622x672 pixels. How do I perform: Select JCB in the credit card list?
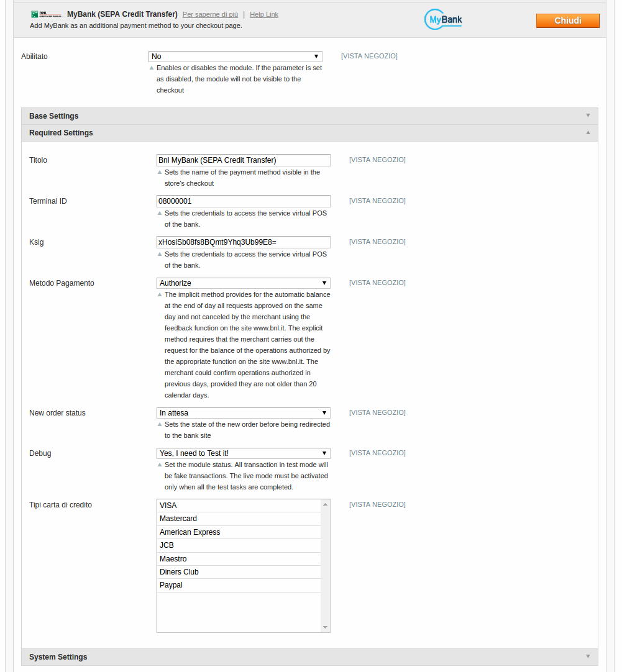pyautogui.click(x=239, y=545)
